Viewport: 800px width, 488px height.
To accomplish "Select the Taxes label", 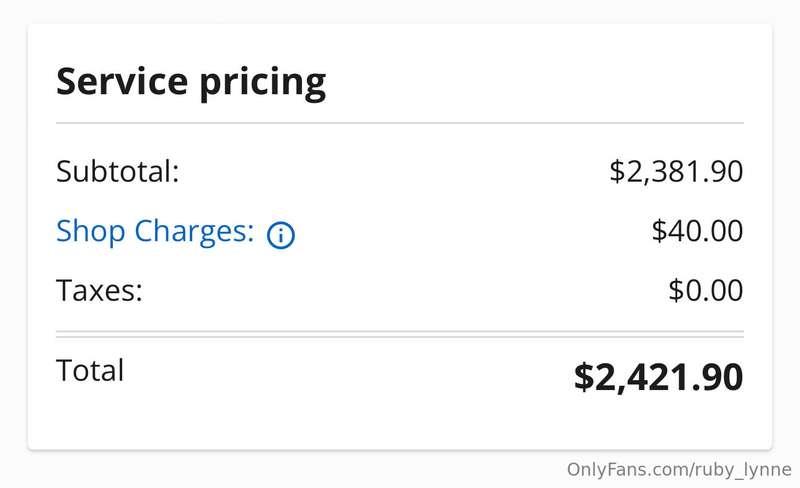I will pyautogui.click(x=99, y=290).
